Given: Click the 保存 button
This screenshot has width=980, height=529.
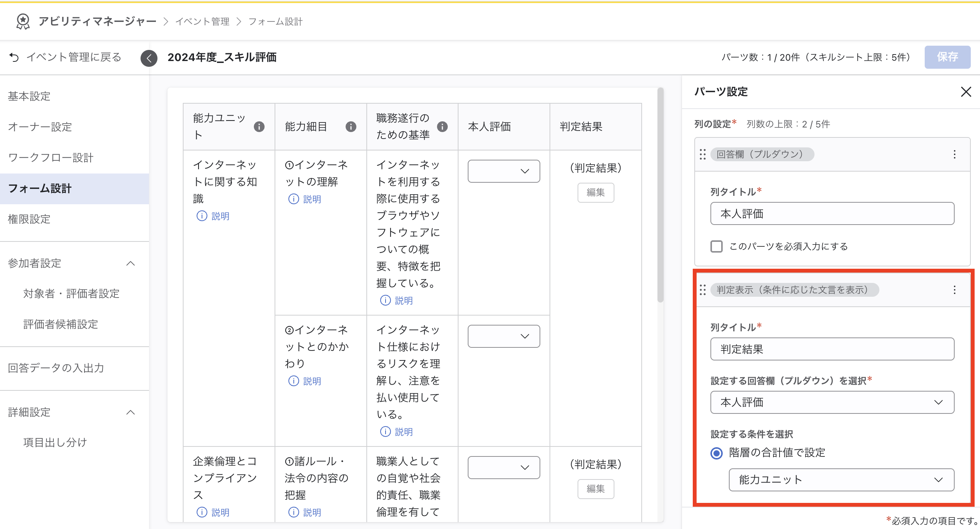Looking at the screenshot, I should click(x=947, y=57).
